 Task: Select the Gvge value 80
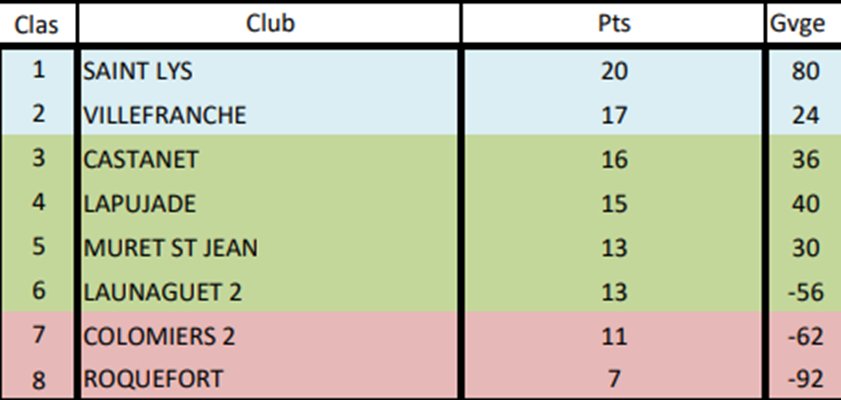pos(804,72)
